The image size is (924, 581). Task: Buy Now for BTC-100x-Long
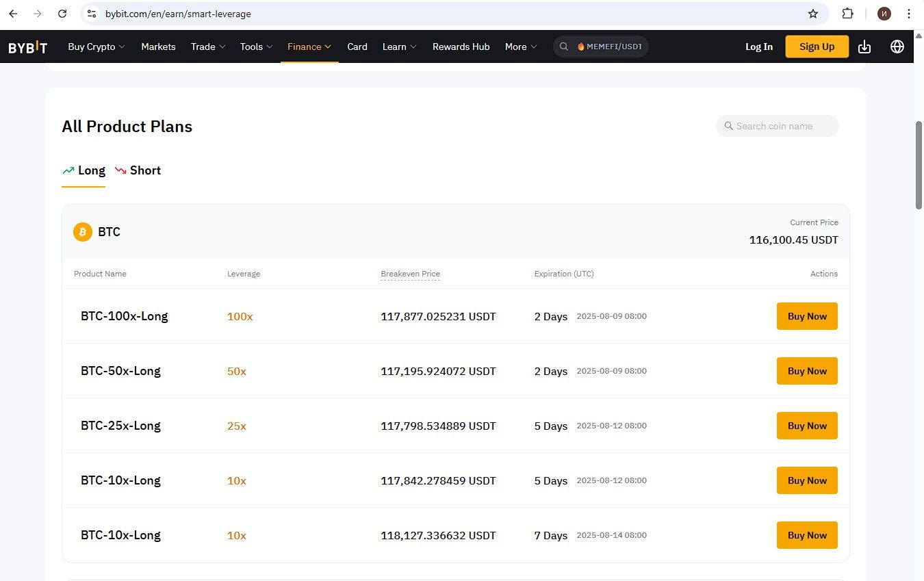(x=807, y=316)
